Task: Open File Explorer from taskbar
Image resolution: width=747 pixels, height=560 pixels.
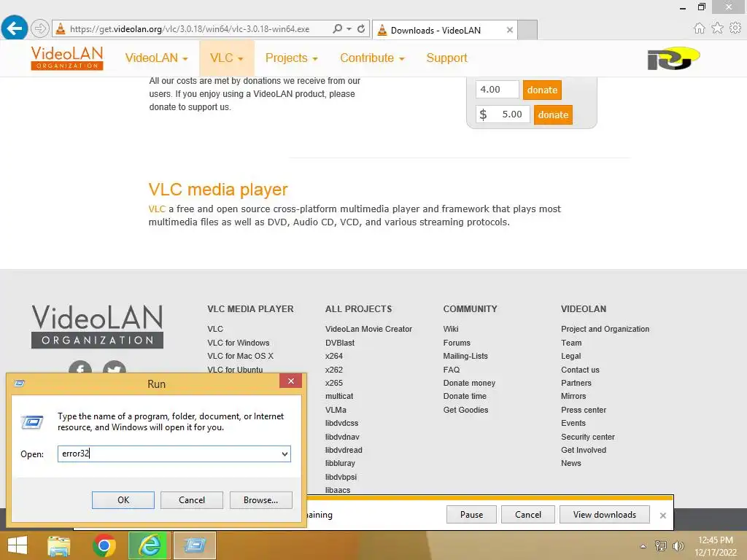Action: [59, 545]
